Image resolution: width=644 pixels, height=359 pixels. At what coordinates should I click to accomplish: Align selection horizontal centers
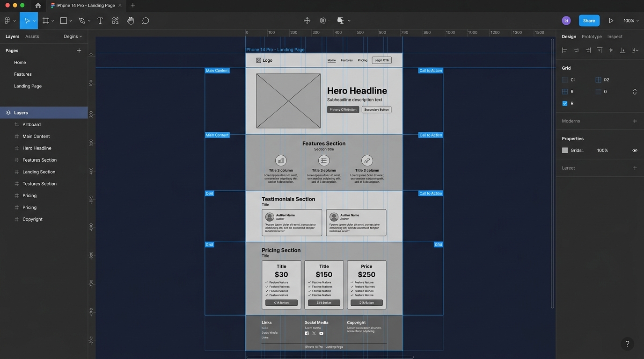pyautogui.click(x=576, y=50)
